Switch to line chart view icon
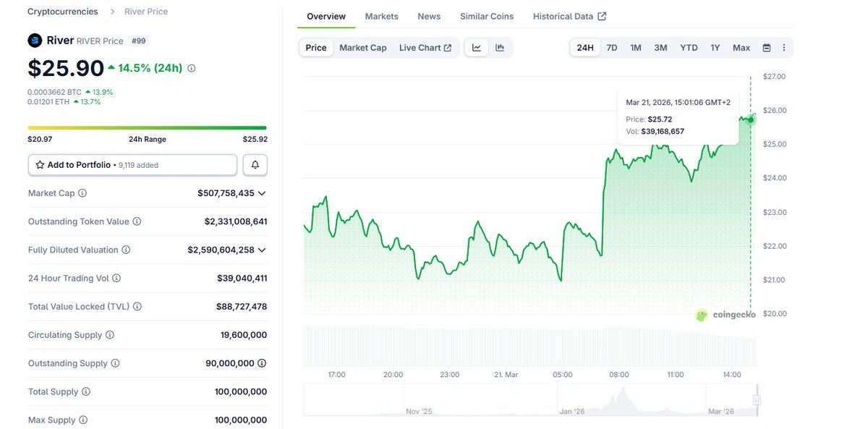Image resolution: width=868 pixels, height=429 pixels. [x=477, y=48]
